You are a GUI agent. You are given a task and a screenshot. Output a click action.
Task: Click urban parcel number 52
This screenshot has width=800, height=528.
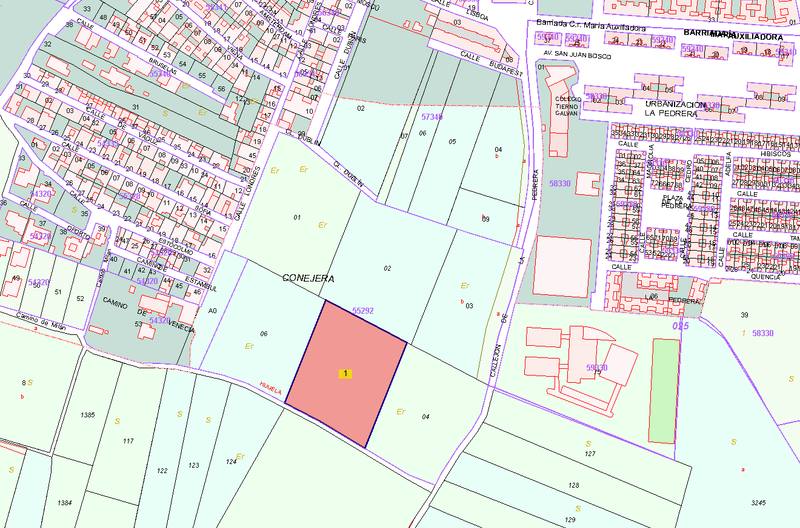click(80, 298)
